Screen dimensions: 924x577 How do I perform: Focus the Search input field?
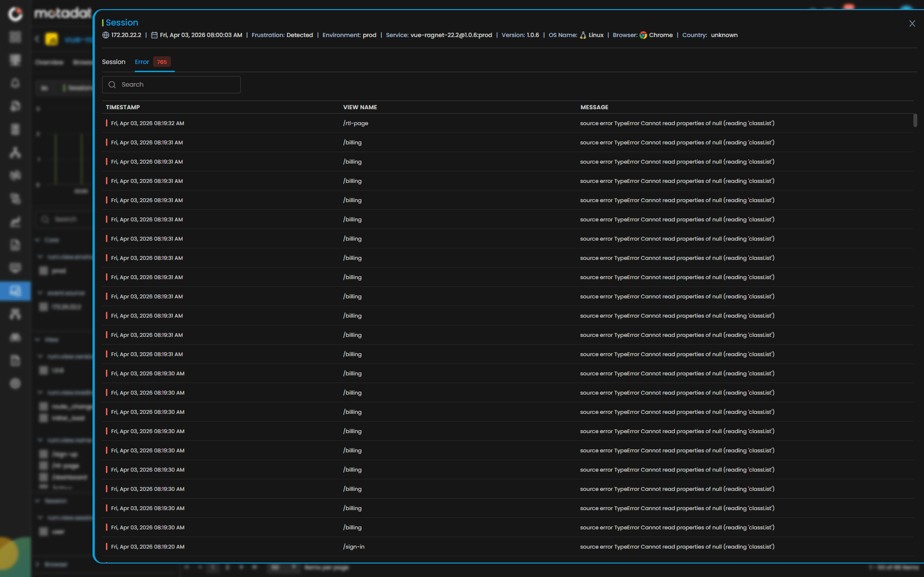(178, 85)
